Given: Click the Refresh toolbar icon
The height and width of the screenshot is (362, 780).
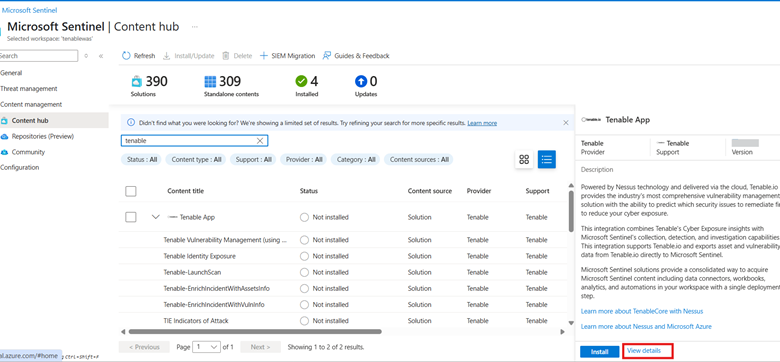Looking at the screenshot, I should pos(126,56).
